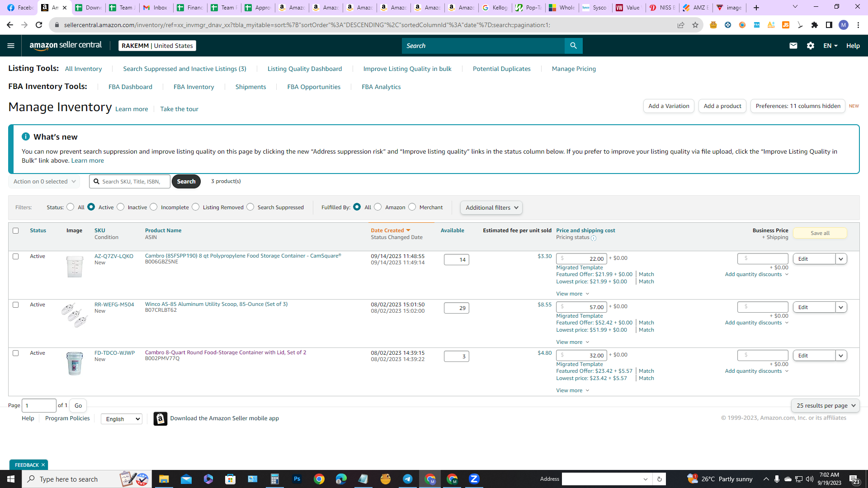Open the English language selector in footer

coord(122,419)
